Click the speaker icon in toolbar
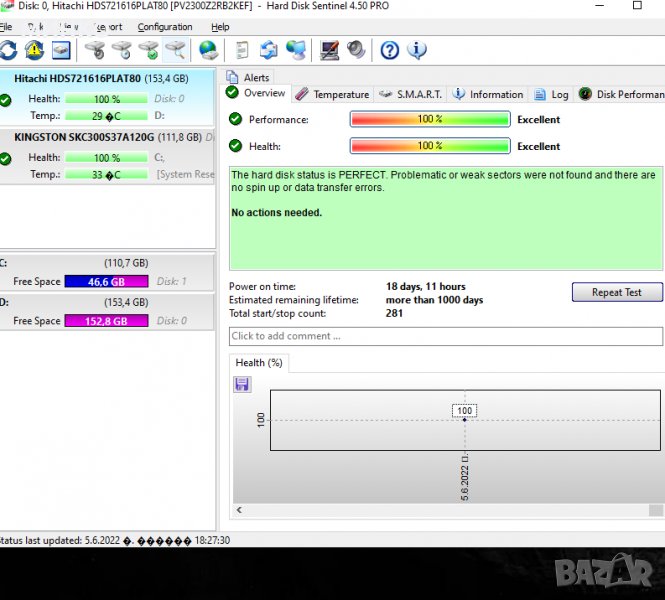Image resolution: width=665 pixels, height=600 pixels. pyautogui.click(x=356, y=50)
